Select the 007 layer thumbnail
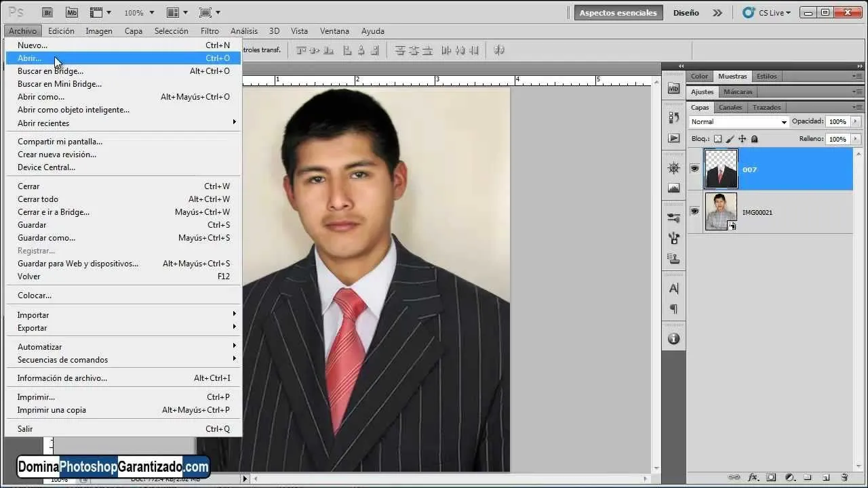This screenshot has width=868, height=488. pos(721,169)
